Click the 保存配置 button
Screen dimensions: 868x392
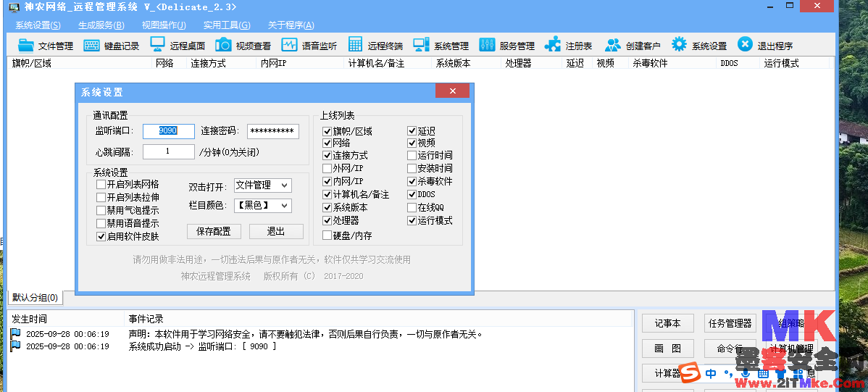[214, 231]
